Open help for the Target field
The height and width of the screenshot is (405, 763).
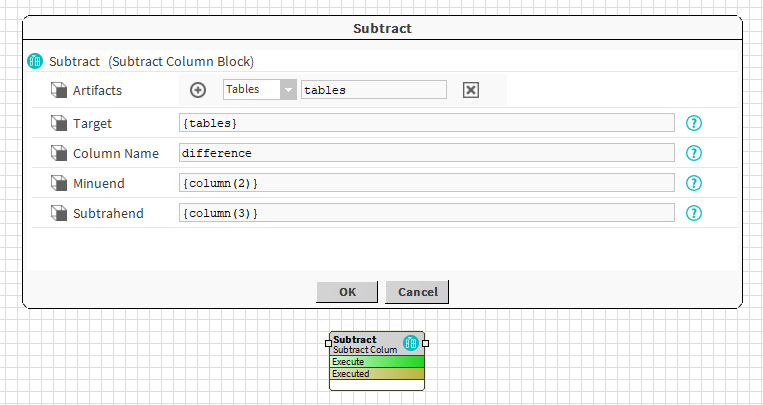point(694,123)
